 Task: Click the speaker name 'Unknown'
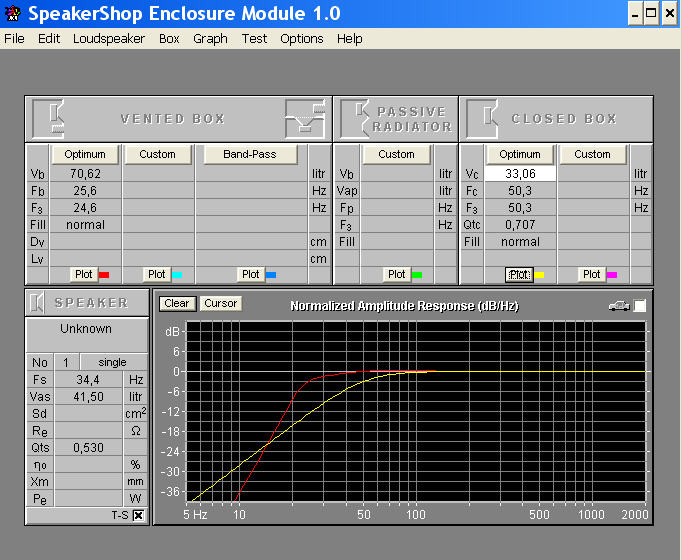[x=86, y=329]
